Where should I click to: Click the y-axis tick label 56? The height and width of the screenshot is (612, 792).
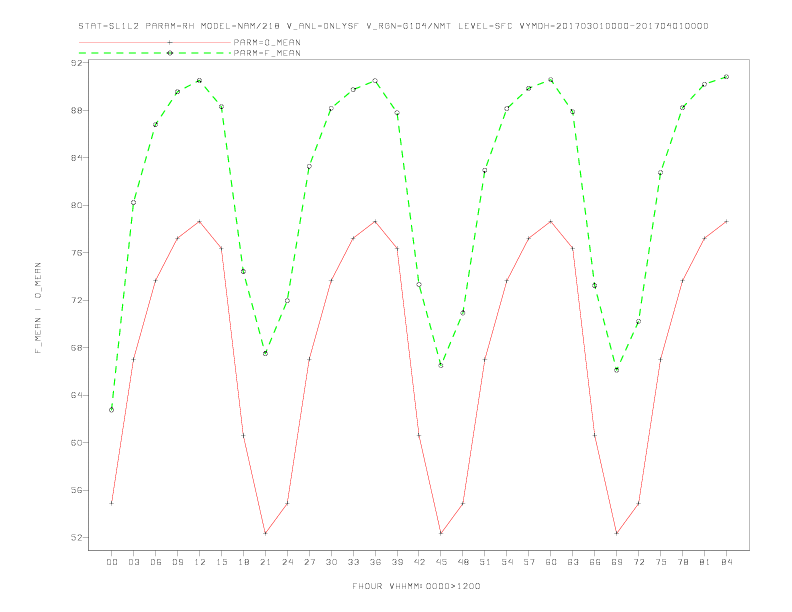coord(77,490)
